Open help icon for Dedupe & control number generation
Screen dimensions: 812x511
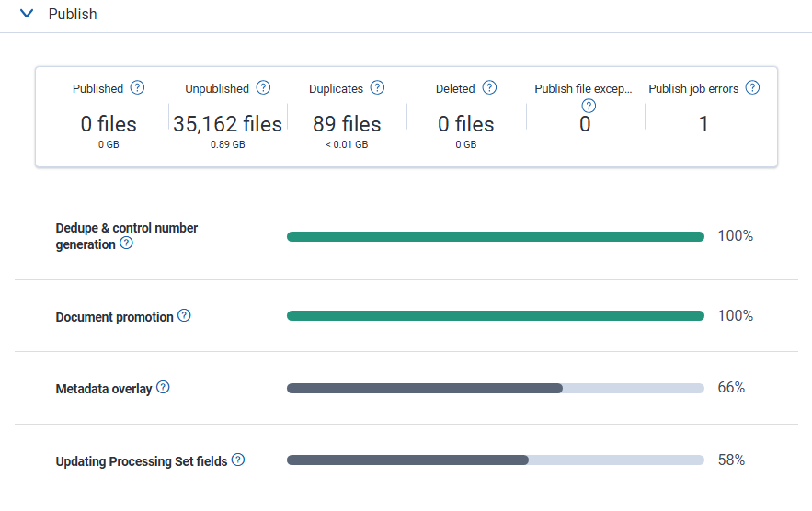[x=126, y=243]
